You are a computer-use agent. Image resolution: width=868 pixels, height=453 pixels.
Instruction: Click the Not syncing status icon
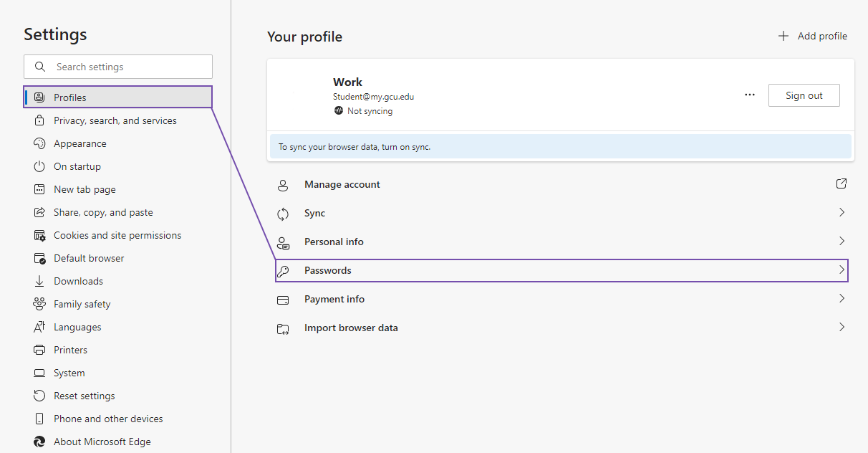pos(339,111)
